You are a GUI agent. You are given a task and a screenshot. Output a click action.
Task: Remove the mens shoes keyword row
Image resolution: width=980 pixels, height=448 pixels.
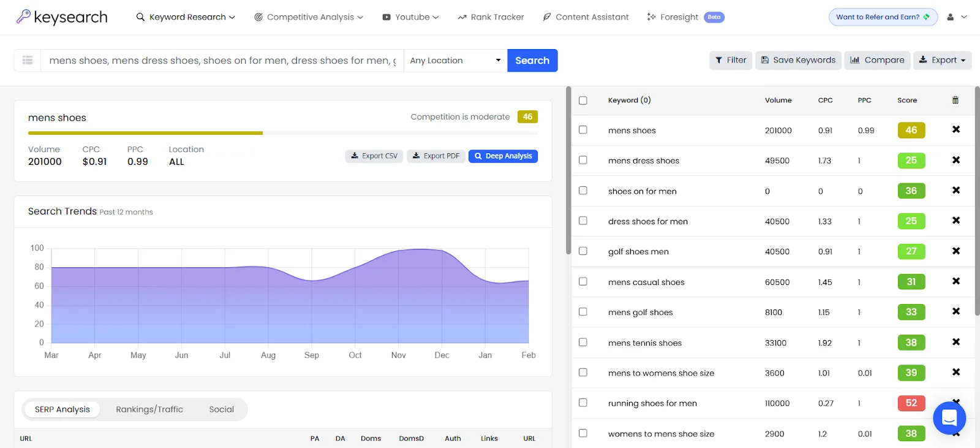tap(956, 129)
